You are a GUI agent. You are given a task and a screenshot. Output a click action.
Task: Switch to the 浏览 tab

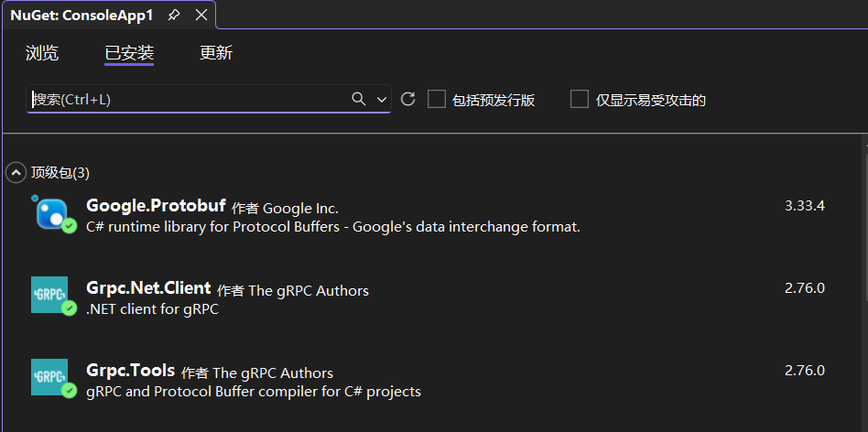[x=42, y=53]
